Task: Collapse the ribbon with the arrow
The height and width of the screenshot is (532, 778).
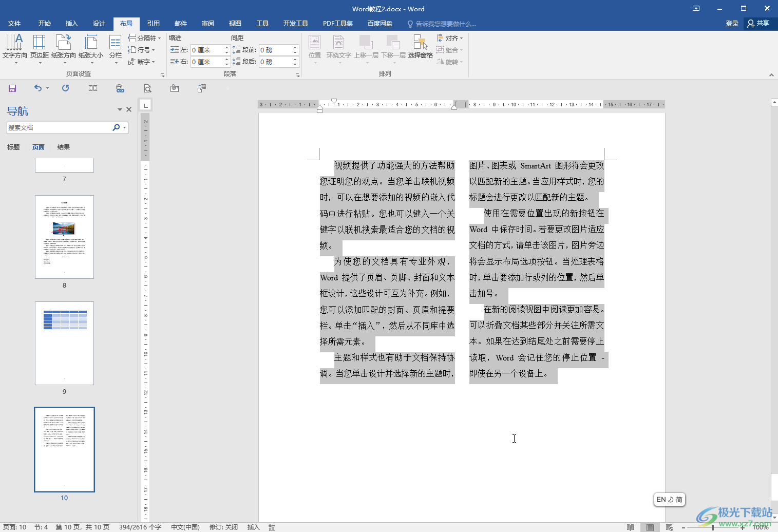Action: pyautogui.click(x=771, y=75)
